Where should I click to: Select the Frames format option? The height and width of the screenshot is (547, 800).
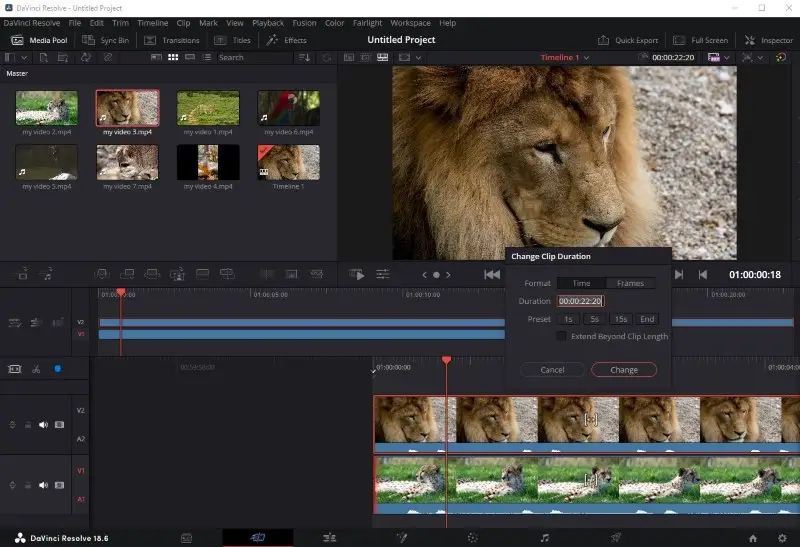(x=630, y=283)
